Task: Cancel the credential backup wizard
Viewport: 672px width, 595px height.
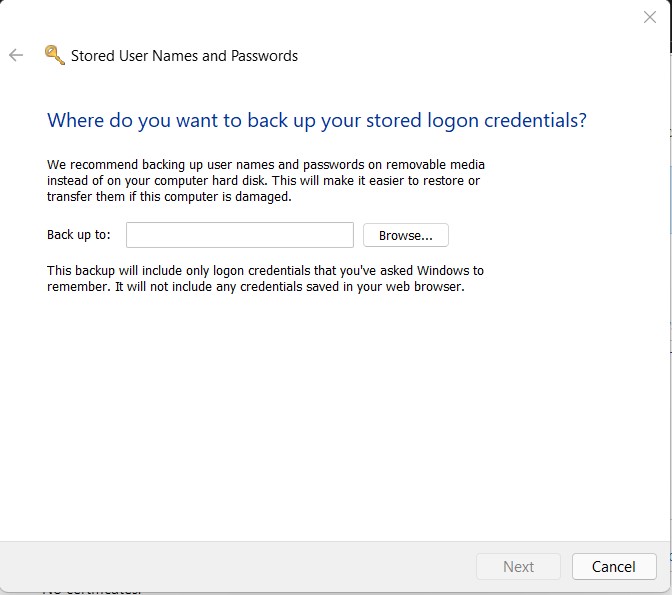Action: (x=613, y=566)
